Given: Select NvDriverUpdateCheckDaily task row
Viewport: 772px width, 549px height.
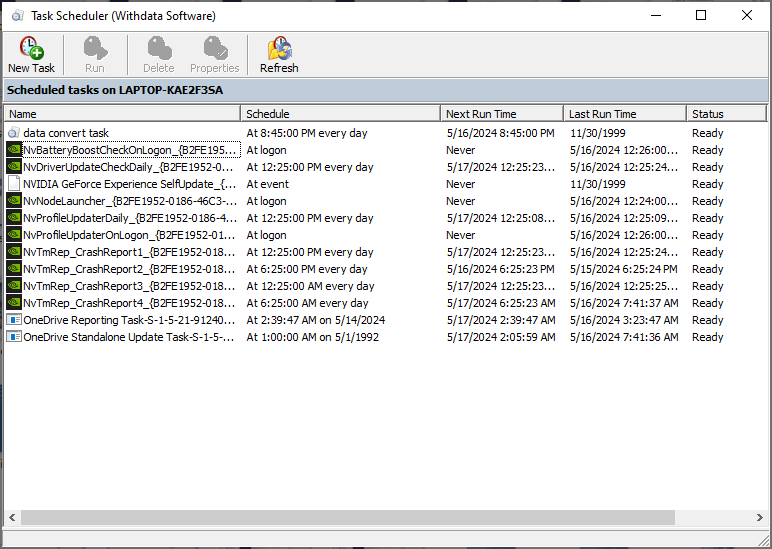Looking at the screenshot, I should 129,167.
